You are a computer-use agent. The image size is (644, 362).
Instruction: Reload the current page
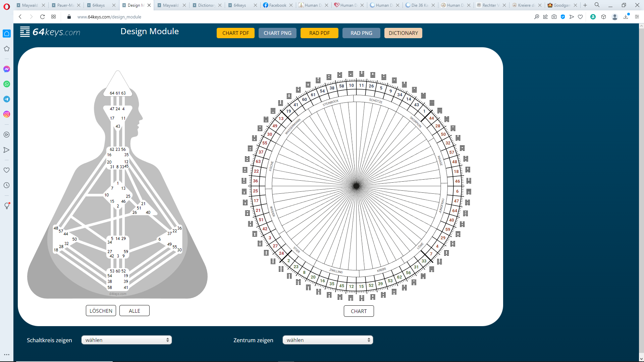42,17
